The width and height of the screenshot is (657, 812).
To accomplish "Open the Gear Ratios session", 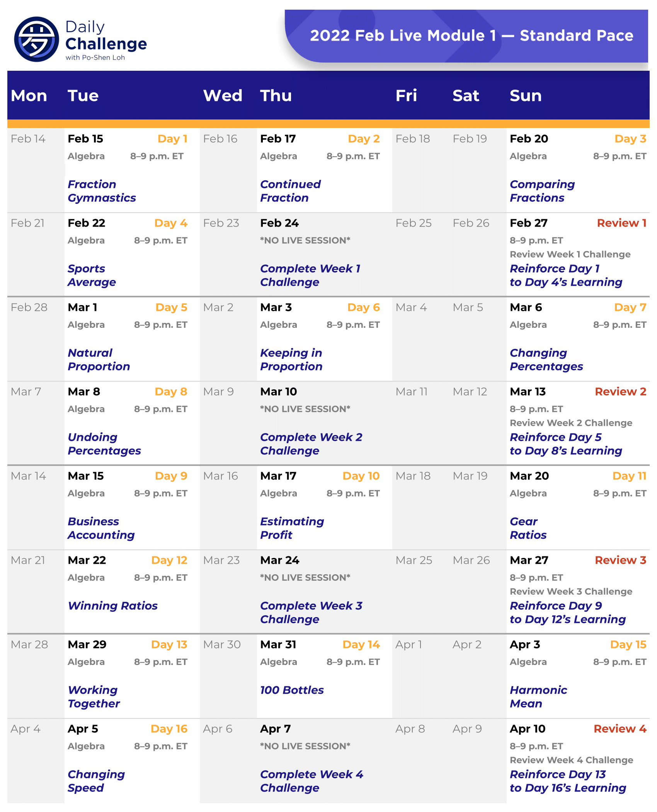I will [528, 528].
